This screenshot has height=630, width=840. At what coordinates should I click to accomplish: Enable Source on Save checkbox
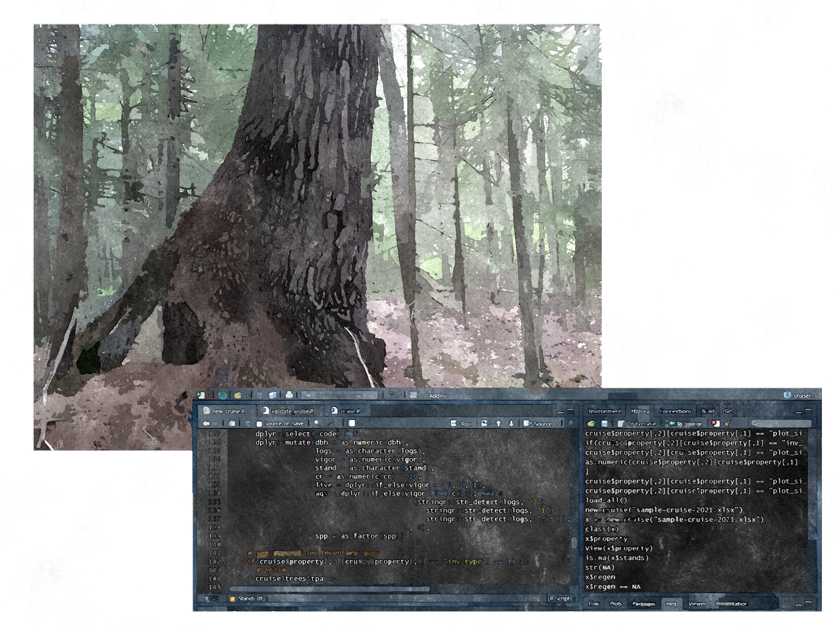[x=259, y=424]
